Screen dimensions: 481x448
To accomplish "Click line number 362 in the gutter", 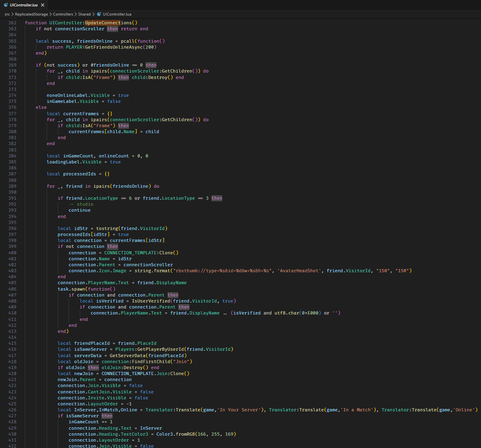I will pos(12,23).
